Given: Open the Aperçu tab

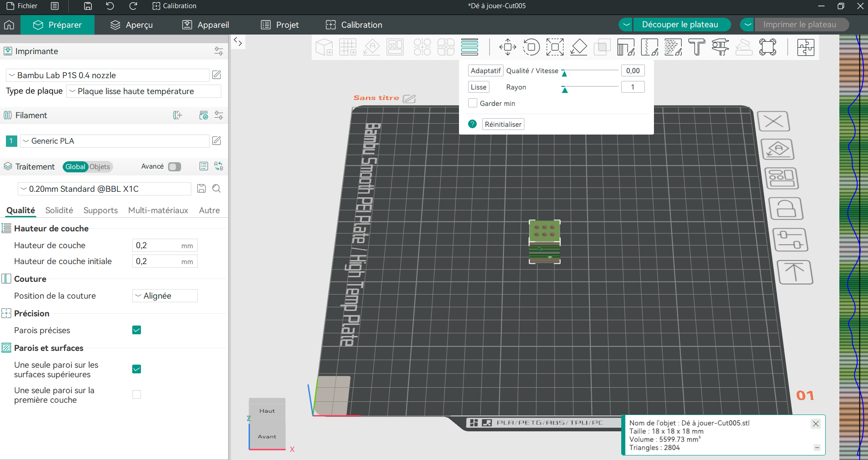Looking at the screenshot, I should (132, 25).
